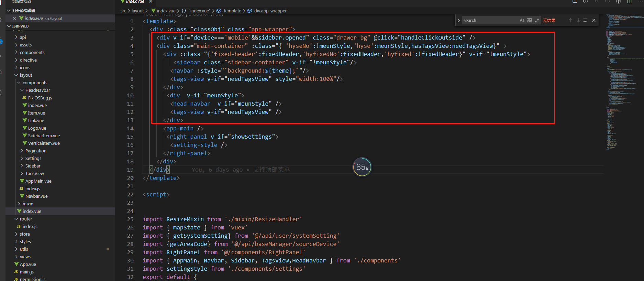Click the Vue icon of AppMain.vue
This screenshot has height=281, width=644.
[x=22, y=181]
